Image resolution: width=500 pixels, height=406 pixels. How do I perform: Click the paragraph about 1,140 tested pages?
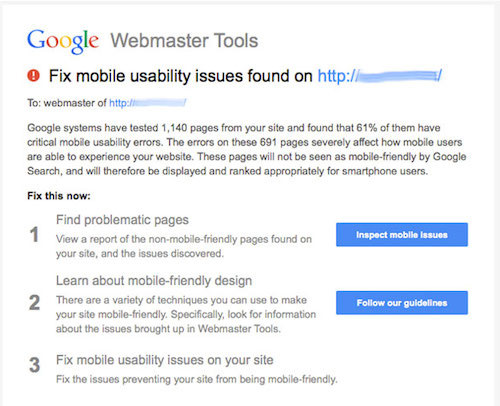click(x=247, y=149)
